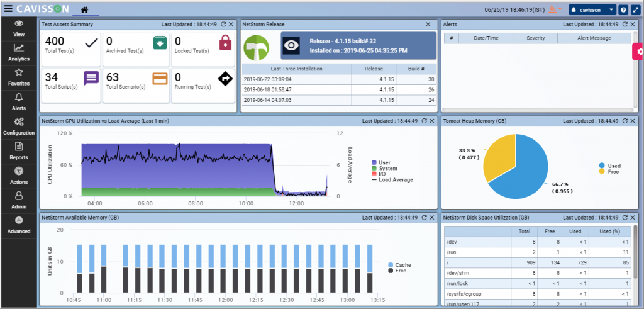
Task: Open the hamburger menu
Action: (8, 9)
